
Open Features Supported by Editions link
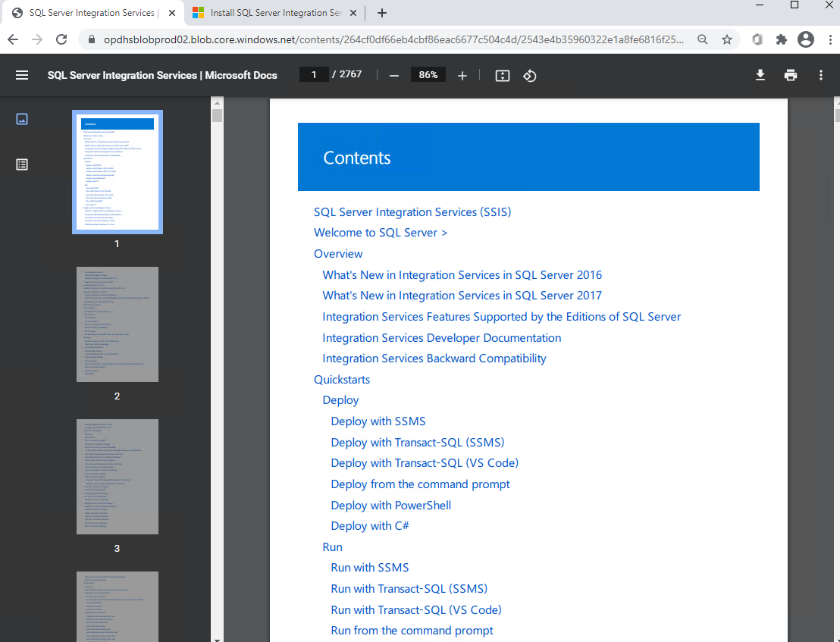tap(501, 316)
